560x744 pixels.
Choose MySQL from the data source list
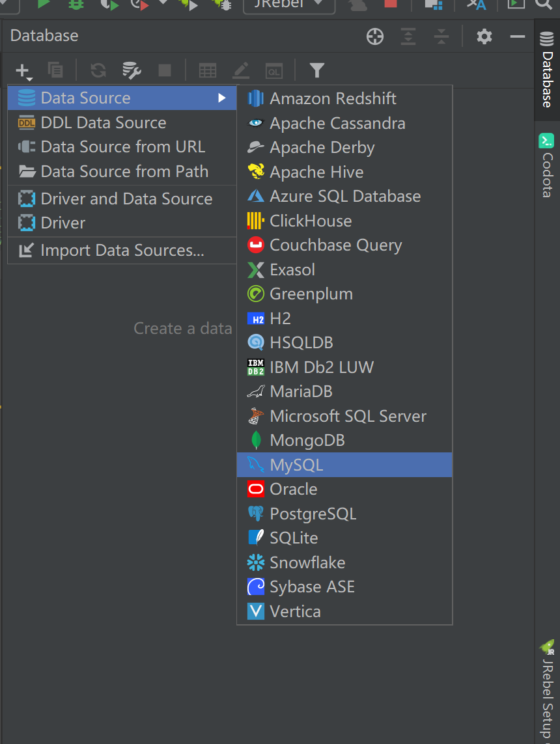coord(344,465)
